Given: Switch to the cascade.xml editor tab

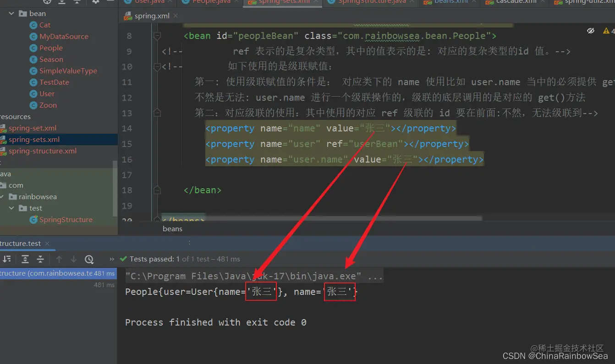Looking at the screenshot, I should click(516, 2).
